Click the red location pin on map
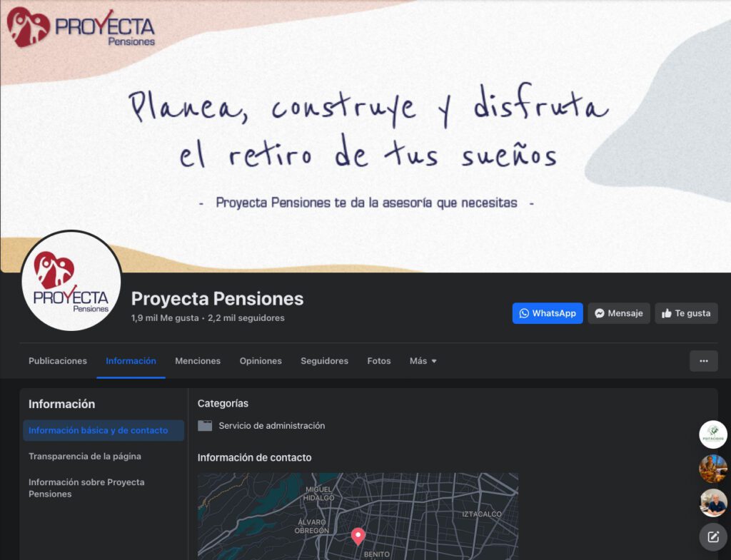This screenshot has width=731, height=560. point(358,536)
